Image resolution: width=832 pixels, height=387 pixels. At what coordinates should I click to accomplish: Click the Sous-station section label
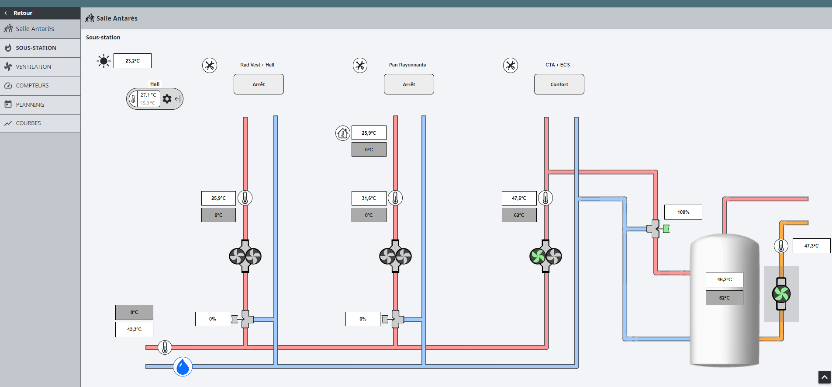[x=103, y=37]
